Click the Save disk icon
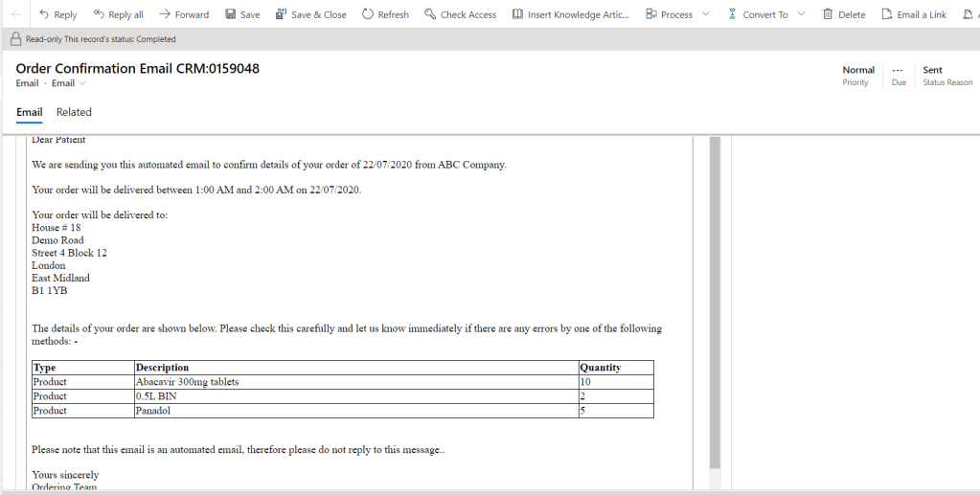Image resolution: width=980 pixels, height=495 pixels. pyautogui.click(x=231, y=14)
